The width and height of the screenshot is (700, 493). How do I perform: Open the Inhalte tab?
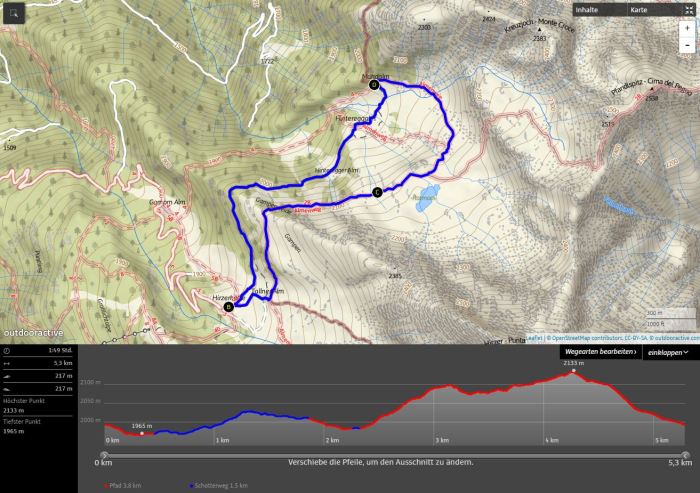pyautogui.click(x=587, y=10)
